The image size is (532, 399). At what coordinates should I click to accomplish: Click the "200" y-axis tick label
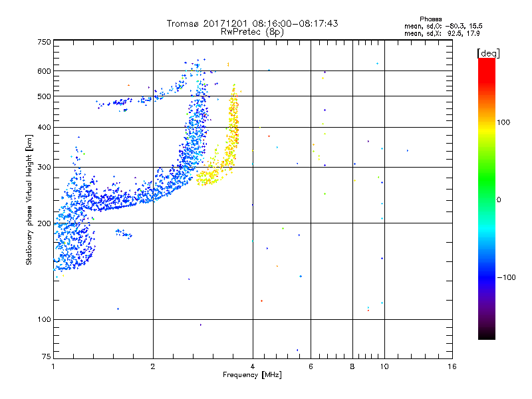44,223
